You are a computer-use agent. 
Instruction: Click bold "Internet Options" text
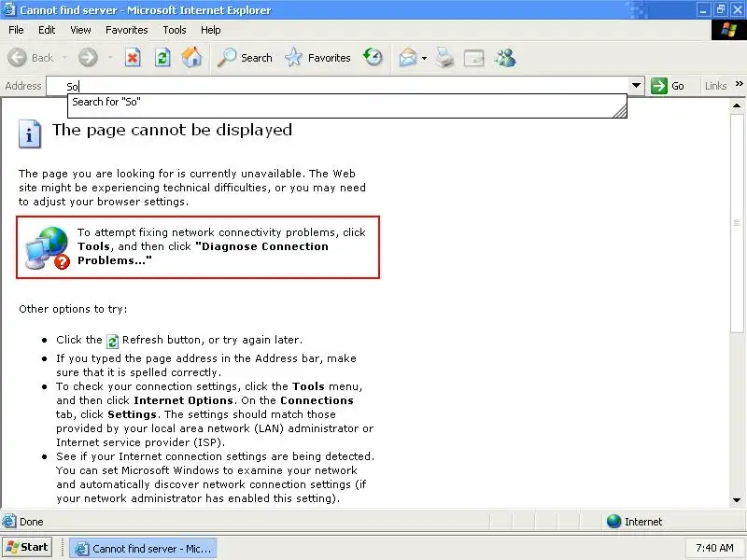point(183,400)
